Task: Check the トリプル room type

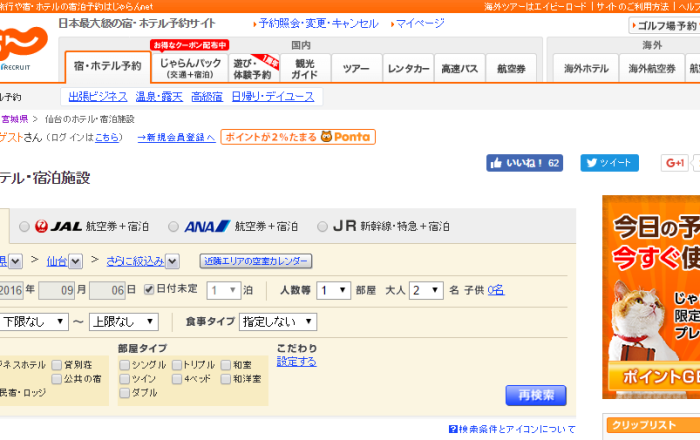Action: [177, 365]
